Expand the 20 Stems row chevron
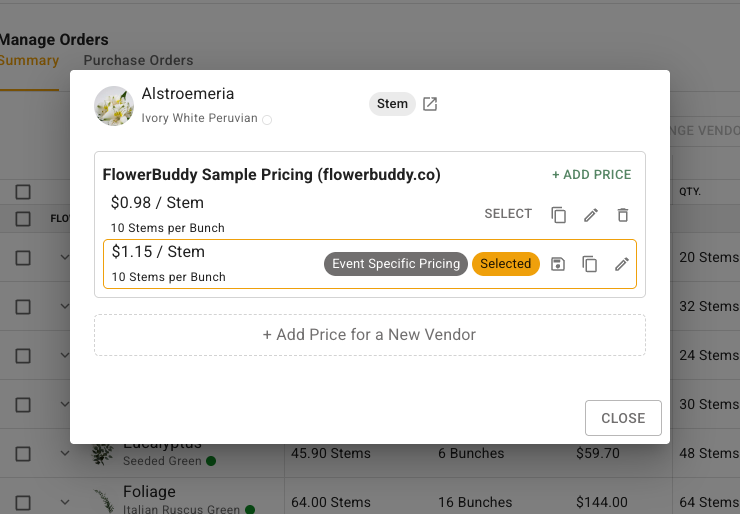 tap(65, 257)
